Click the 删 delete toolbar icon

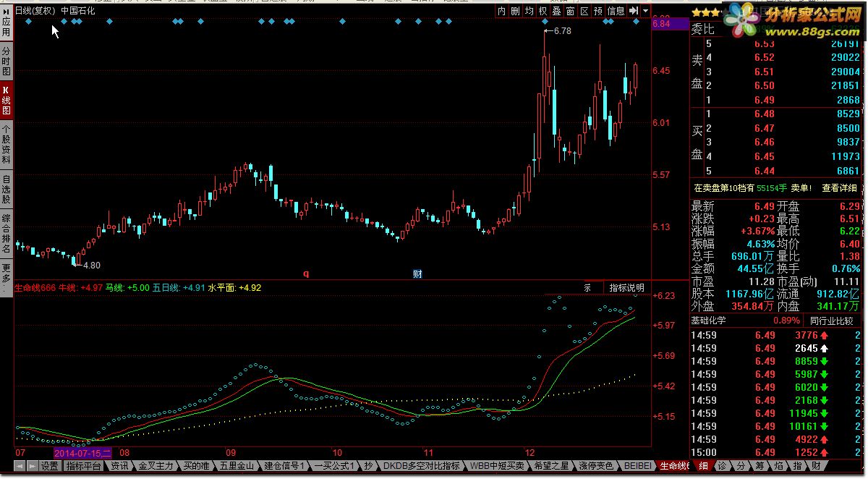[x=516, y=11]
